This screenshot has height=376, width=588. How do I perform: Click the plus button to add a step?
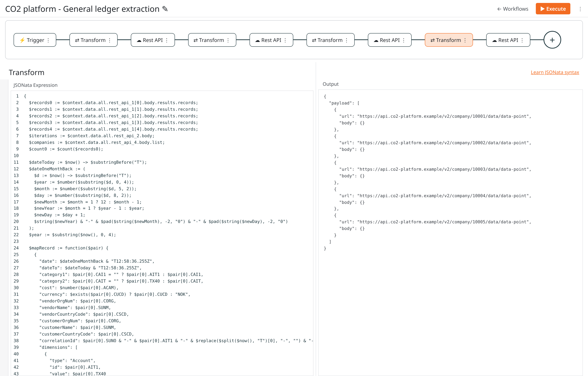coord(552,40)
